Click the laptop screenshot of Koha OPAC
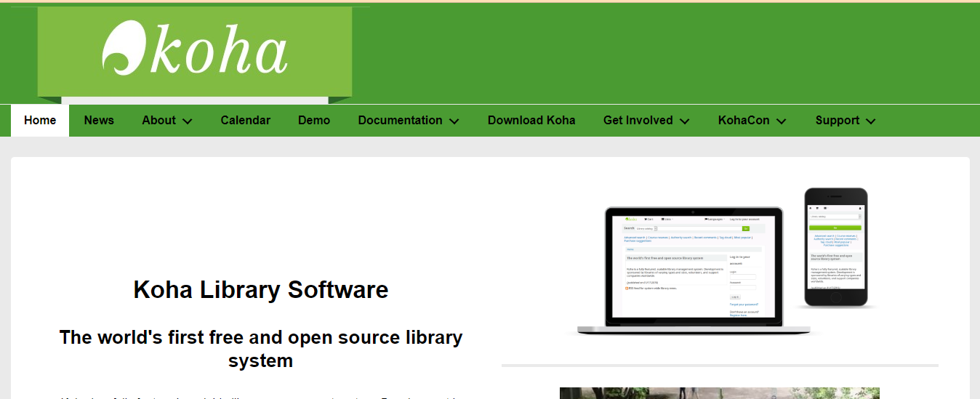The height and width of the screenshot is (399, 980). tap(694, 270)
